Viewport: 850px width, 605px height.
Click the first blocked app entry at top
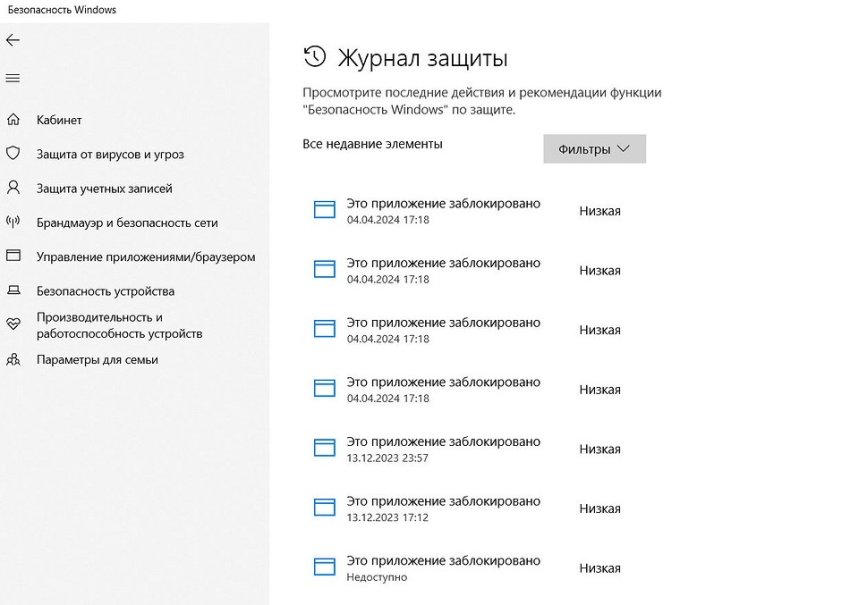point(443,210)
